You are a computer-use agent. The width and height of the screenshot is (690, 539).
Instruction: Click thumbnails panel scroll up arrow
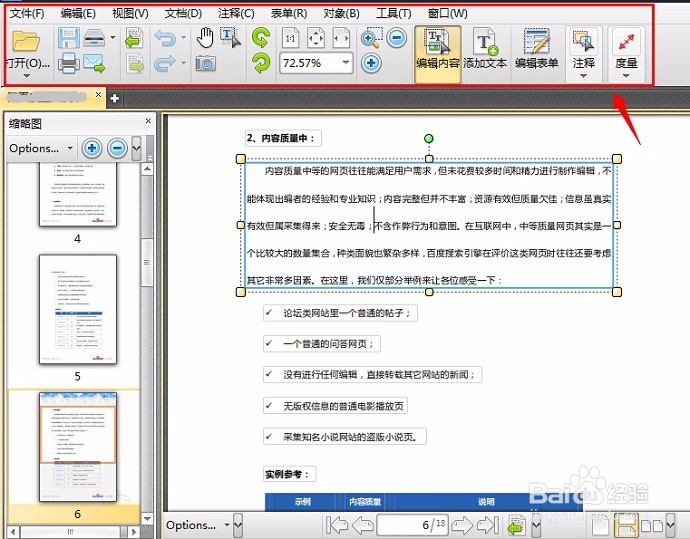pos(147,169)
